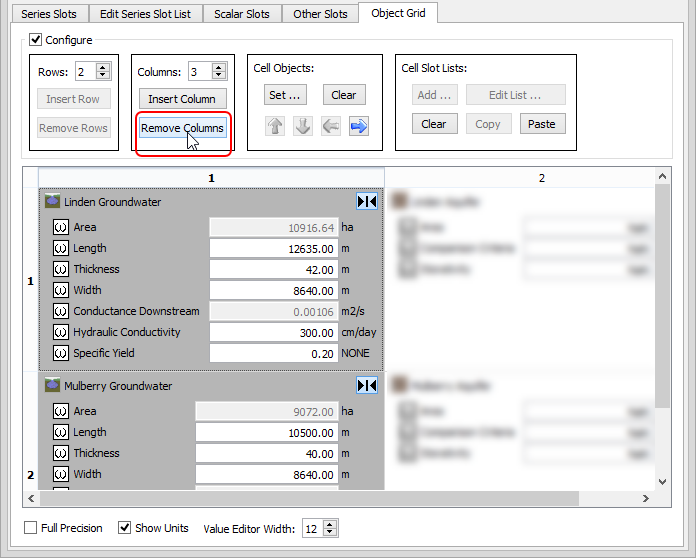Click the gray up arrow move icon
Screen dimensions: 696x558
coord(275,126)
